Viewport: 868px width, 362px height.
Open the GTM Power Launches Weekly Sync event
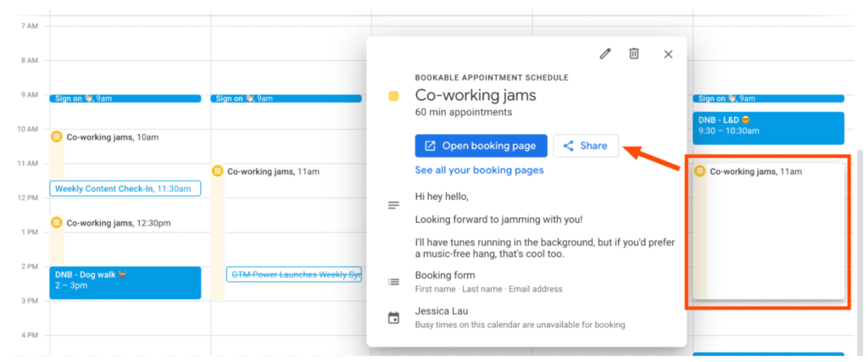(294, 274)
